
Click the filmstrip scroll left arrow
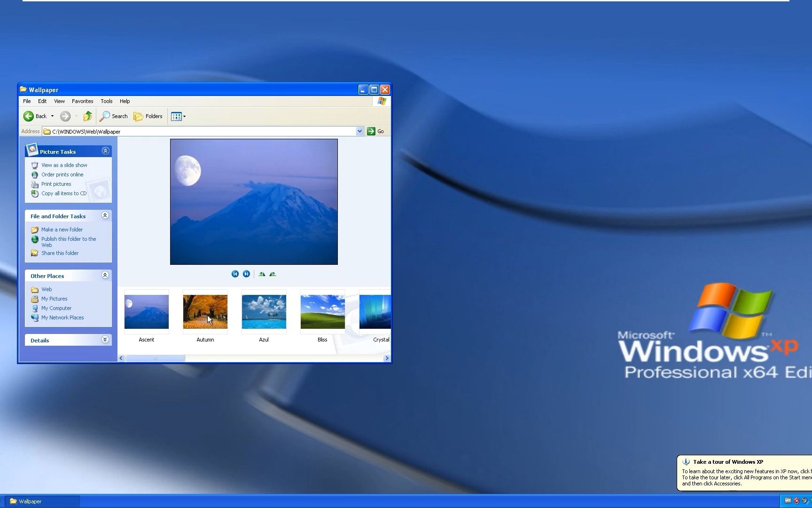tap(121, 358)
